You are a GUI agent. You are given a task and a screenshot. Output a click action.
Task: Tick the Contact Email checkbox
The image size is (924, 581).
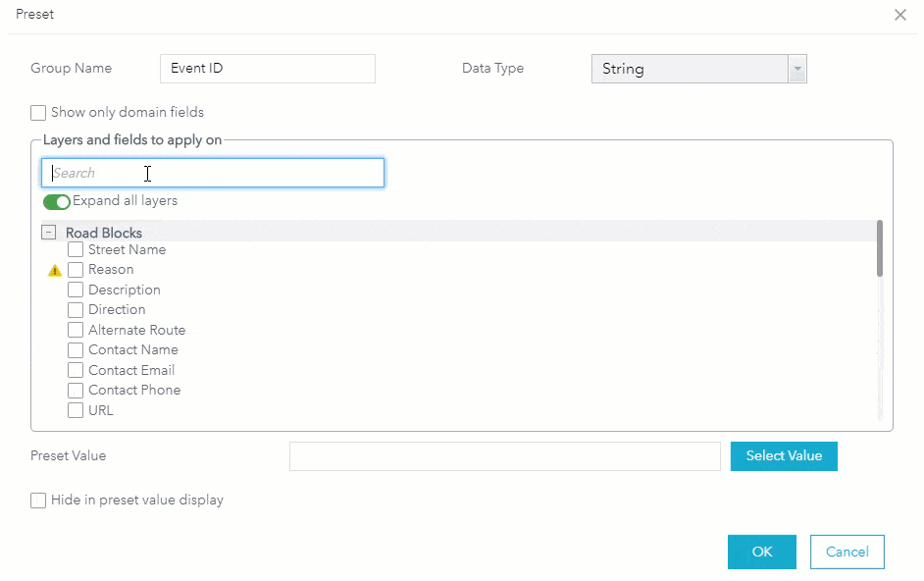click(x=76, y=370)
